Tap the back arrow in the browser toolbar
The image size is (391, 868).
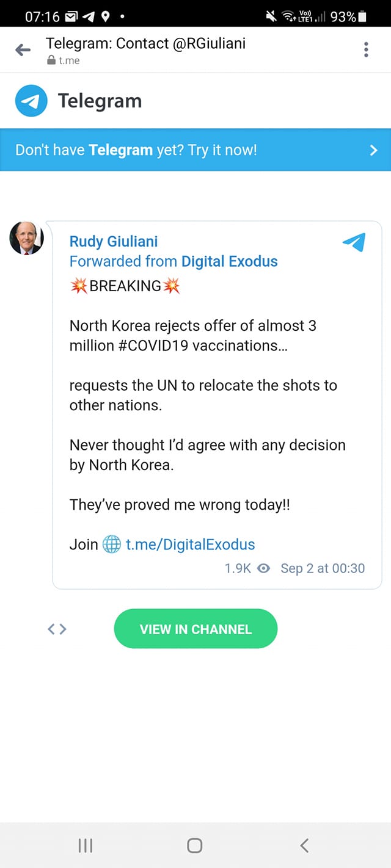22,49
